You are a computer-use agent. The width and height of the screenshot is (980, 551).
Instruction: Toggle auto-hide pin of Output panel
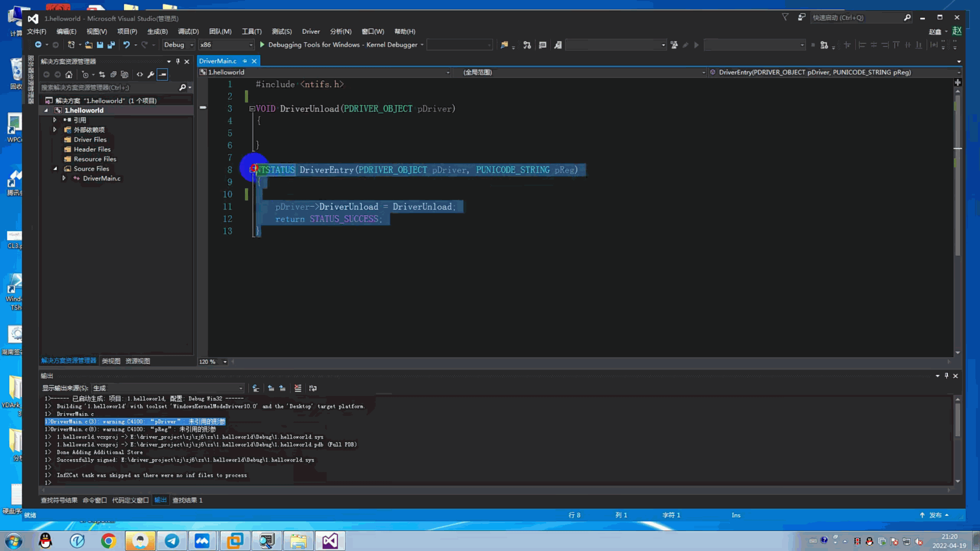click(946, 375)
